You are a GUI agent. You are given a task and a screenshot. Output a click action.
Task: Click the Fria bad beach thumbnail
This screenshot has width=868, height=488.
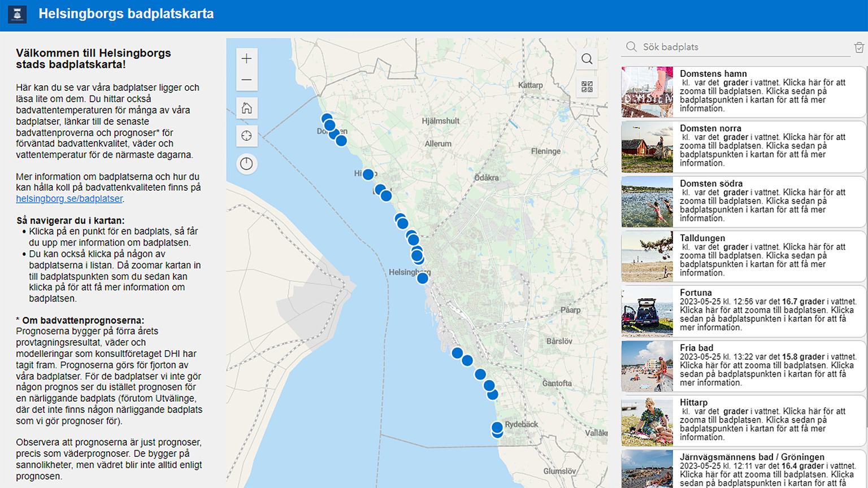(x=647, y=366)
